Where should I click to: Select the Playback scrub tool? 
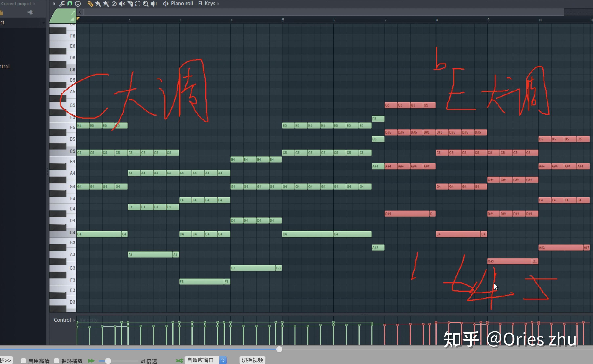coord(154,4)
